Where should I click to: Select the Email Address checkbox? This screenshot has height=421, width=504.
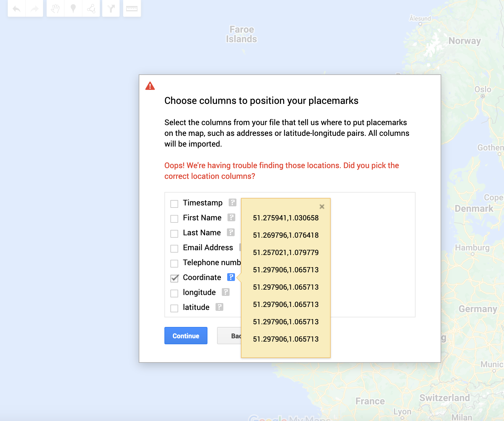174,248
